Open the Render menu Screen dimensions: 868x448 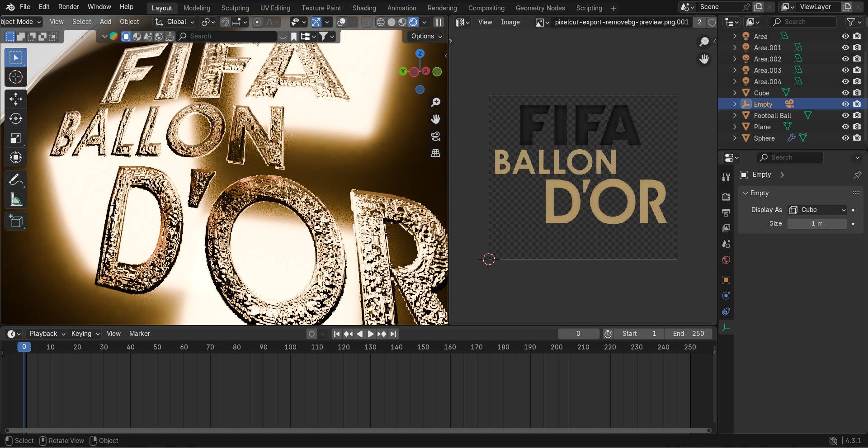[69, 7]
